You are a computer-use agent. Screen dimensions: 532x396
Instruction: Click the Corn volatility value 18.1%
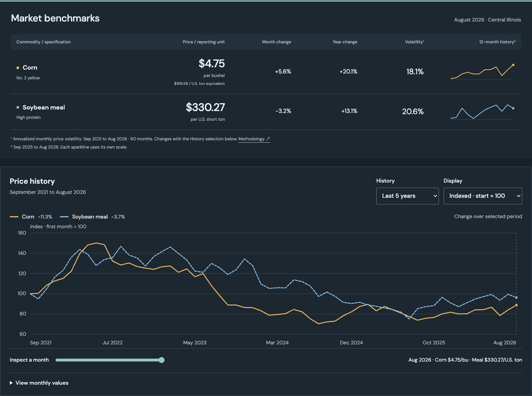(x=415, y=72)
